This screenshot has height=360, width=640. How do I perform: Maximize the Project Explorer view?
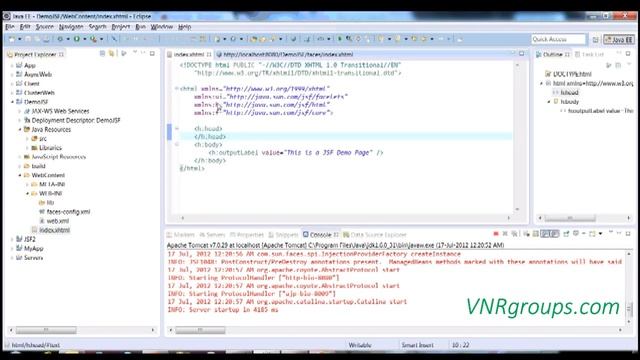tap(152, 53)
